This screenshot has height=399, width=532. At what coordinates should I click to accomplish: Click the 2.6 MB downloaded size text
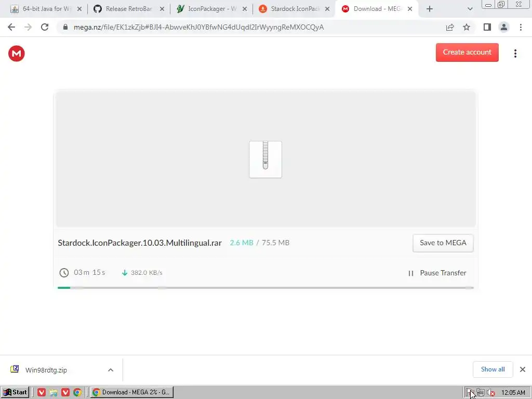coord(242,243)
